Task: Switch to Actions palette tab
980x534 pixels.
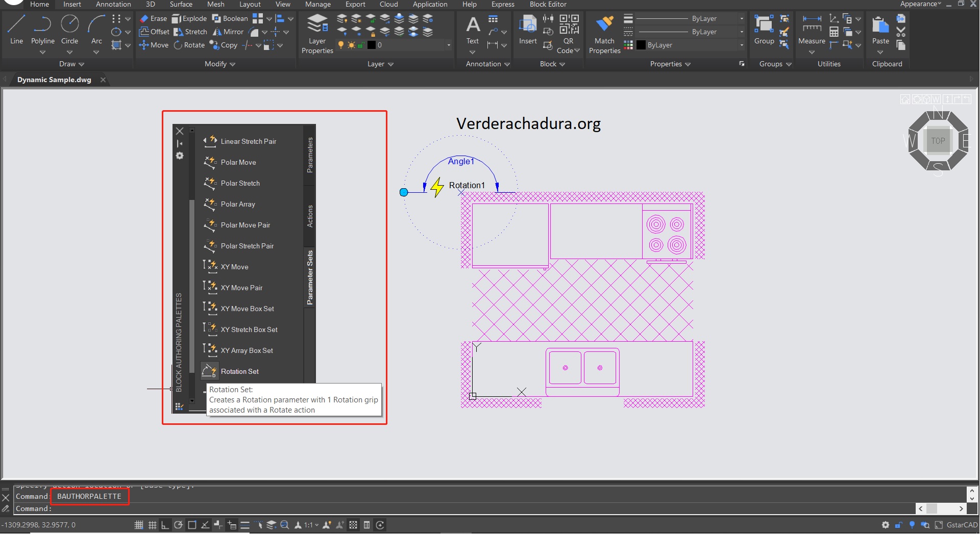Action: pyautogui.click(x=310, y=216)
